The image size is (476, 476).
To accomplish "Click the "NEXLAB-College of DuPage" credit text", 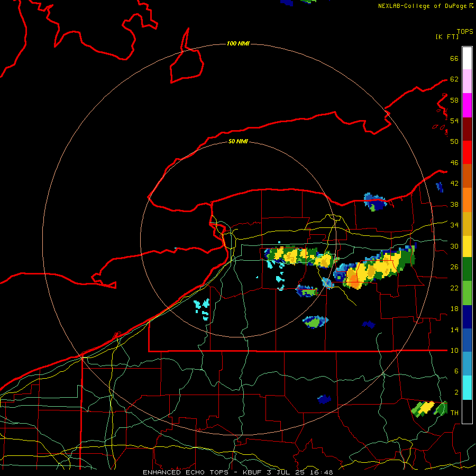I will tap(422, 6).
